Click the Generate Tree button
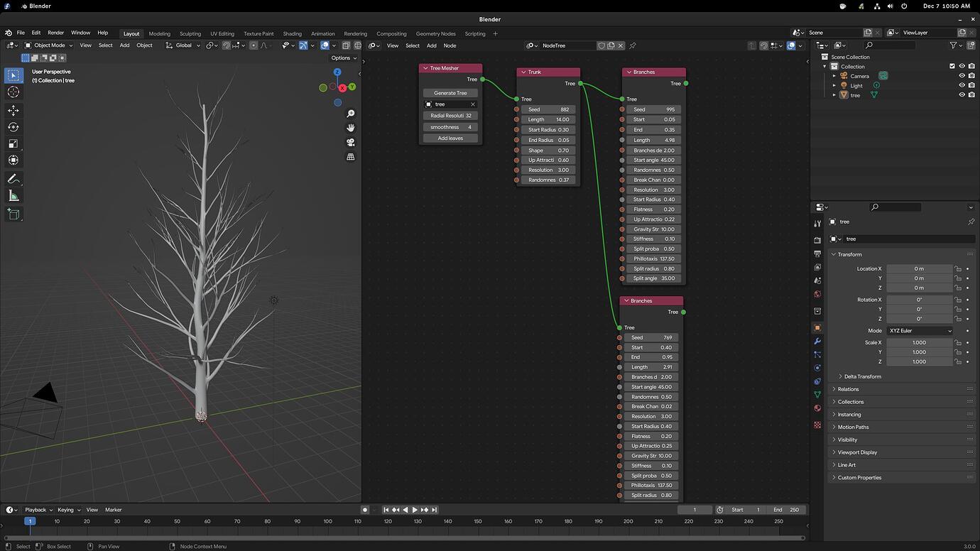Screen dimensions: 980x551 point(450,93)
